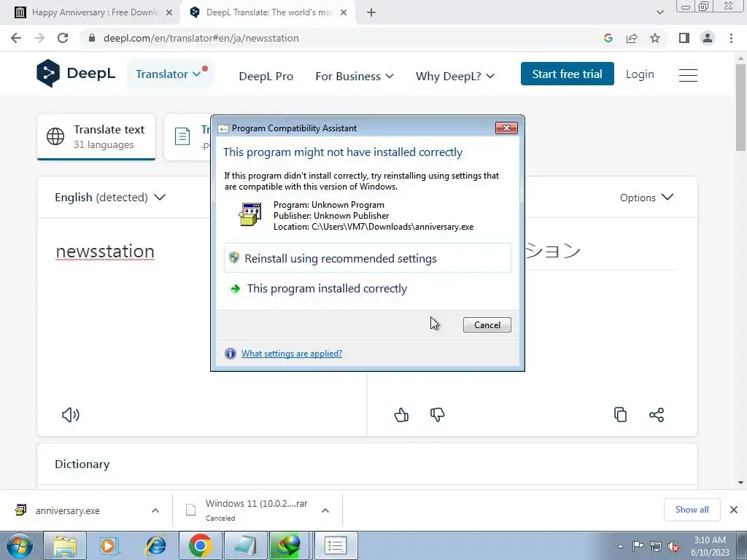The height and width of the screenshot is (560, 747).
Task: Open What settings are applied? link
Action: (292, 354)
